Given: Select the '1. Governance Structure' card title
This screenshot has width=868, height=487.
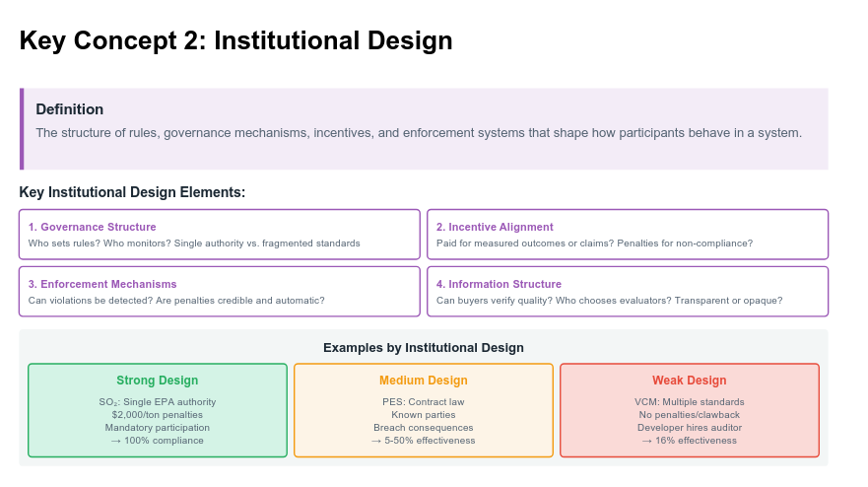Looking at the screenshot, I should [x=92, y=227].
